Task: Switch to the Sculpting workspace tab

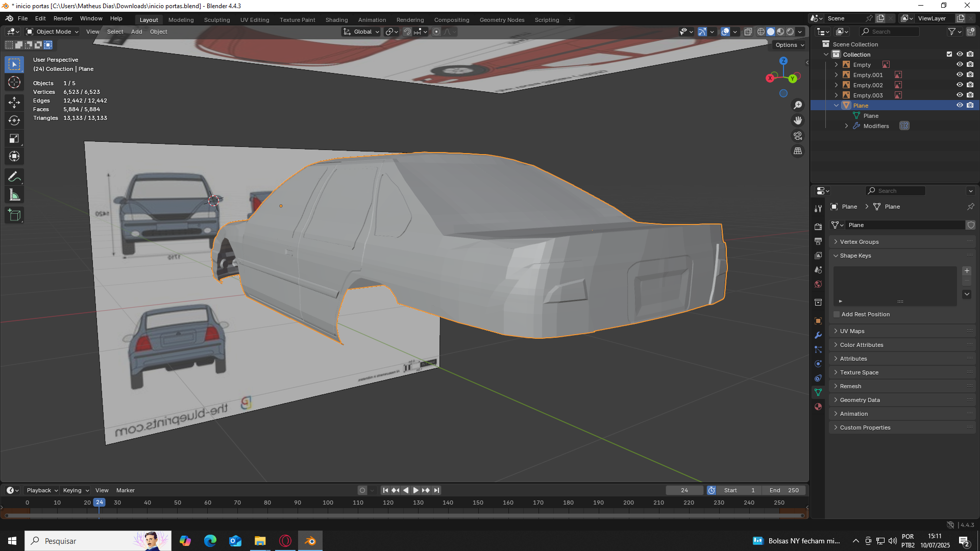Action: pos(217,20)
